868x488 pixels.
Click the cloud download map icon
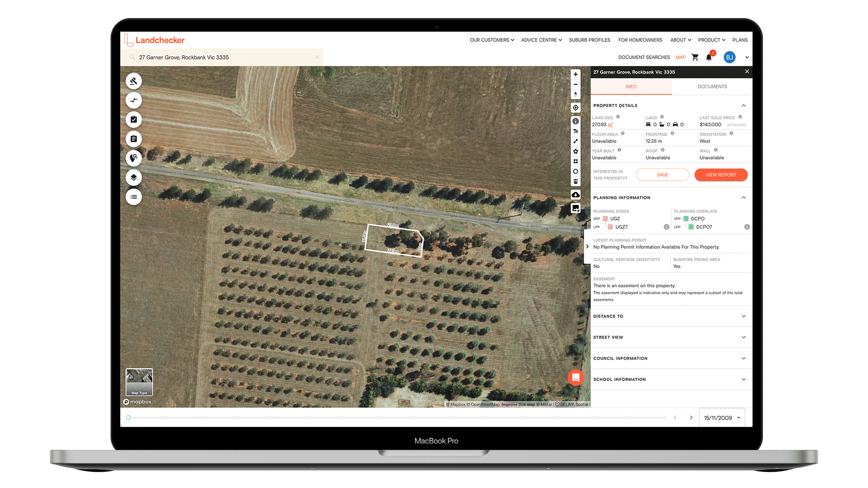pyautogui.click(x=576, y=195)
